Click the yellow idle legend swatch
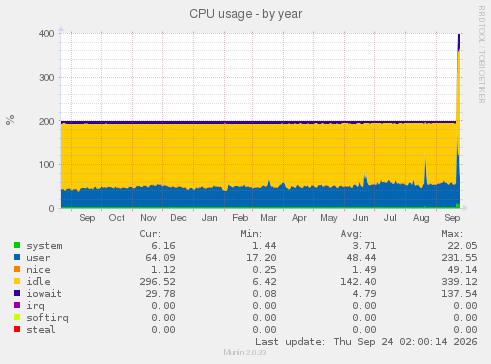This screenshot has width=491, height=364. coord(17,281)
